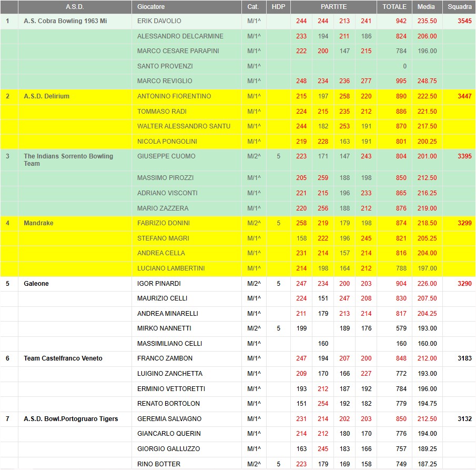Click player FABRIZIO DONINI
Viewport: 476px width, 470px height.
[x=164, y=223]
